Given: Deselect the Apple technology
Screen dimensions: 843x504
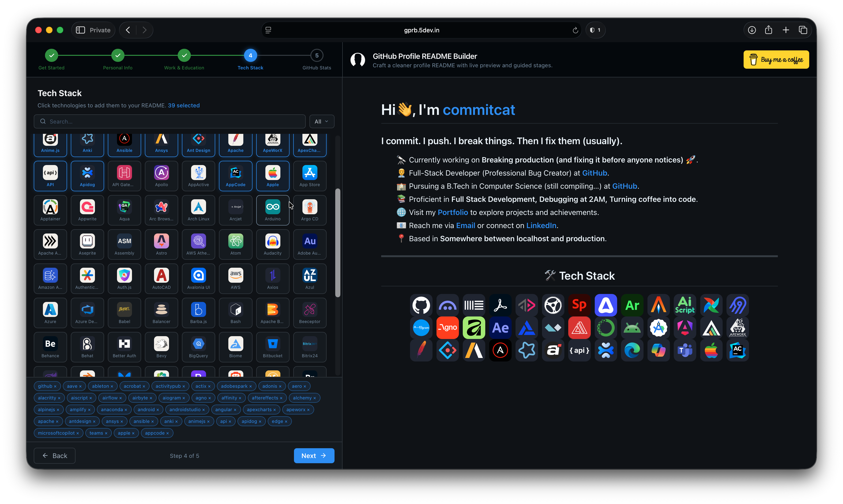Looking at the screenshot, I should (272, 176).
